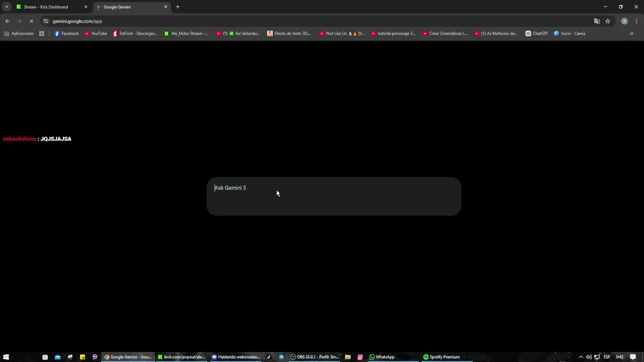Image resolution: width=644 pixels, height=362 pixels.
Task: Switch to Google Gemini taskbar window
Action: click(128, 357)
